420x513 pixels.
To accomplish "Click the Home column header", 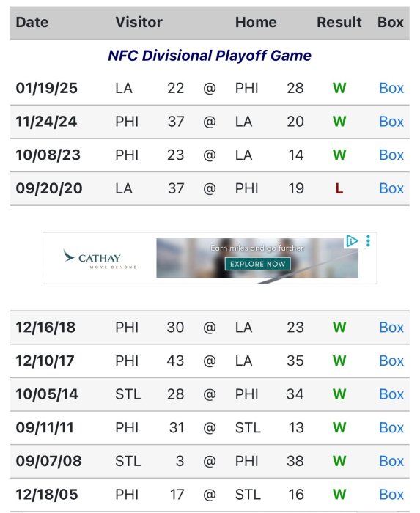I will 256,22.
